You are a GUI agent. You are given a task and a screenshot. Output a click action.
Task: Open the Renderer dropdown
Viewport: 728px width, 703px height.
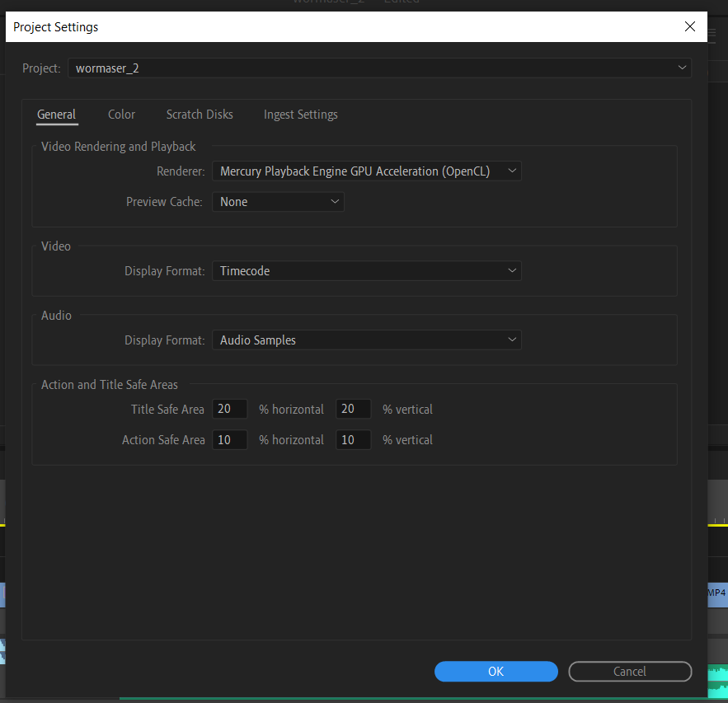tap(367, 171)
